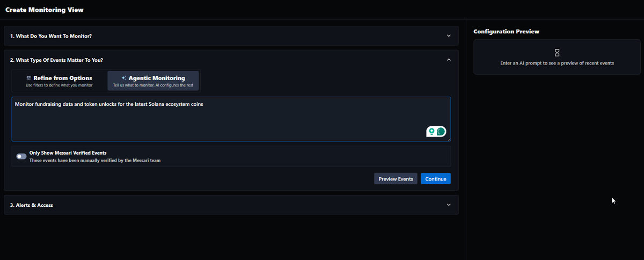Click the '3. Alerts & Access' header text
Viewport: 644px width, 260px height.
[32, 205]
